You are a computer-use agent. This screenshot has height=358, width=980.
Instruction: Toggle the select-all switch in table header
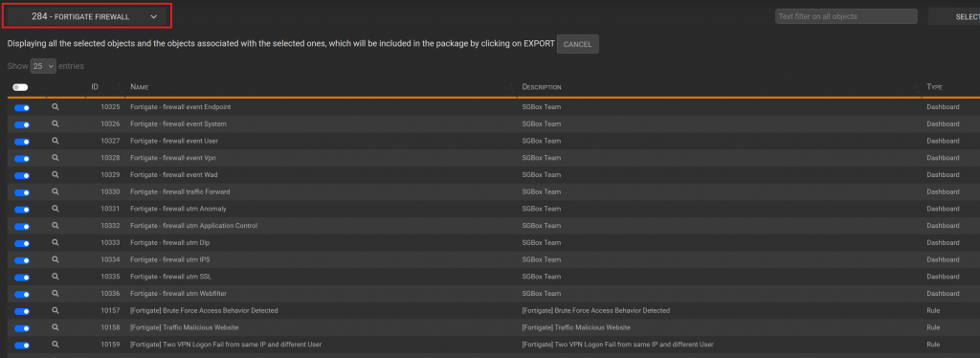20,87
